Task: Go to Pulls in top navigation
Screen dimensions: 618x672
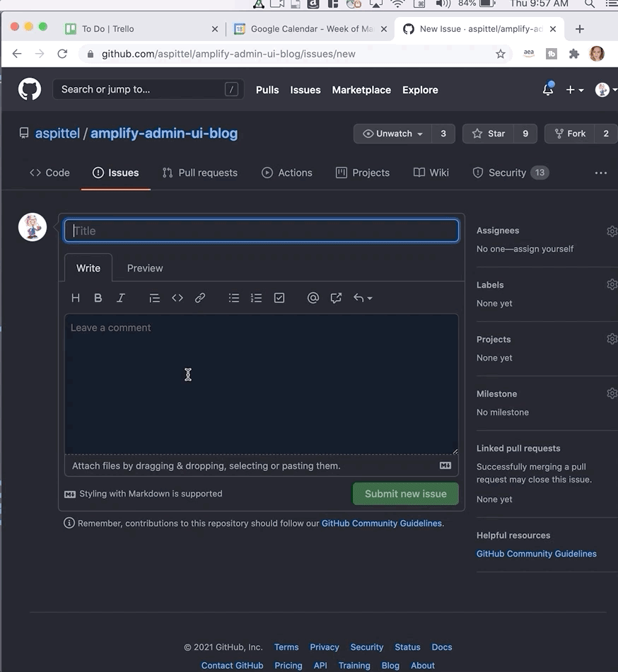Action: click(267, 90)
